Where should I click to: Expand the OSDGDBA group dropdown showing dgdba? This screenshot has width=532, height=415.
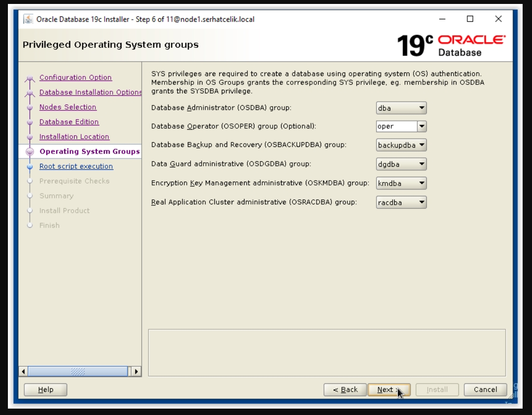[401, 164]
